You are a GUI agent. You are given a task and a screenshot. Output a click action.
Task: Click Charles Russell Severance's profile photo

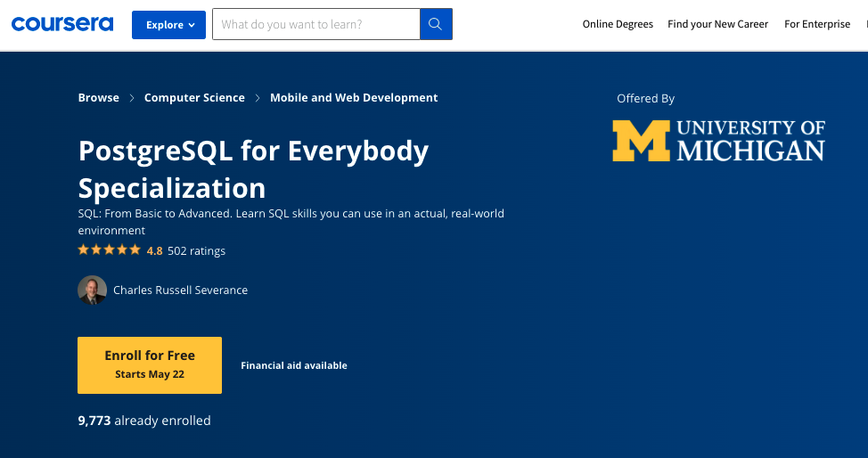(x=93, y=290)
